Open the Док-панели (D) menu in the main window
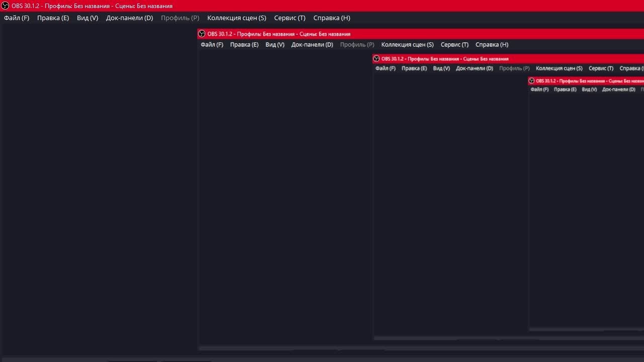Viewport: 644px width, 362px height. click(129, 18)
